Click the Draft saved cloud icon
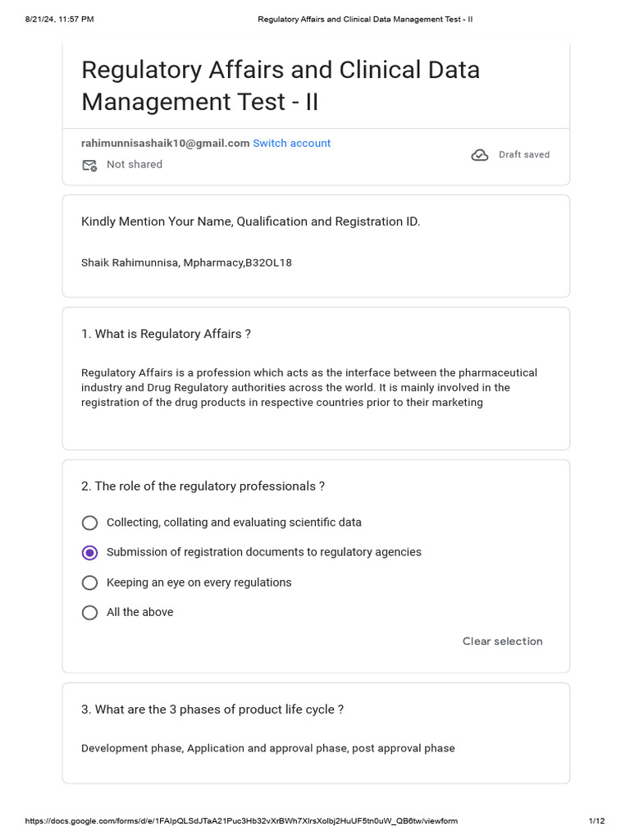Image resolution: width=630 pixels, height=840 pixels. pyautogui.click(x=479, y=155)
